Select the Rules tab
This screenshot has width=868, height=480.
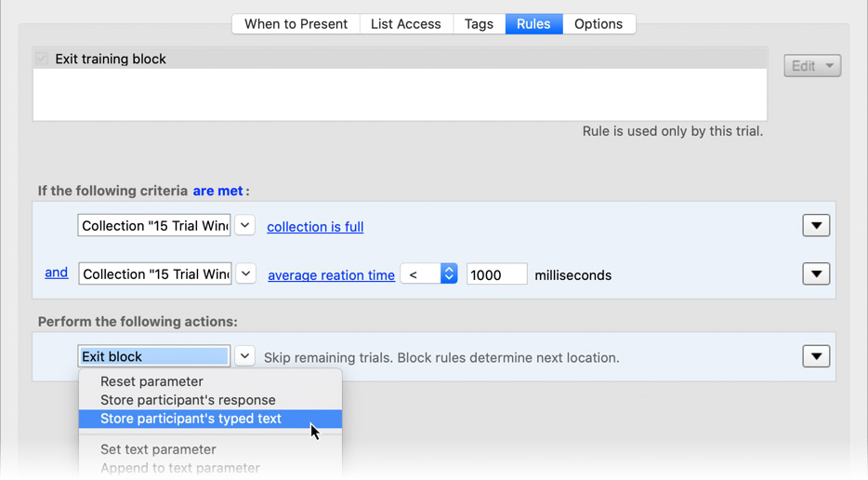pos(533,24)
